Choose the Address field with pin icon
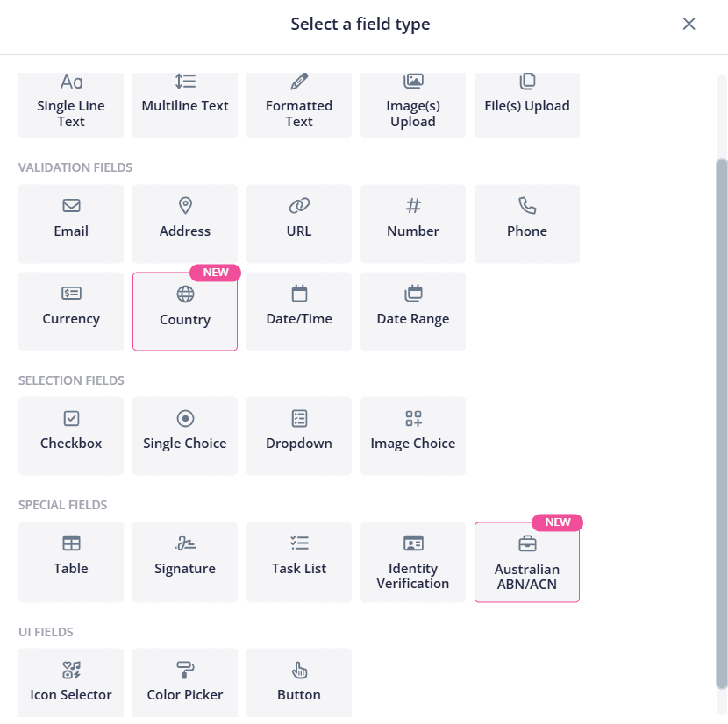Screen dimensions: 728x724 [x=185, y=224]
